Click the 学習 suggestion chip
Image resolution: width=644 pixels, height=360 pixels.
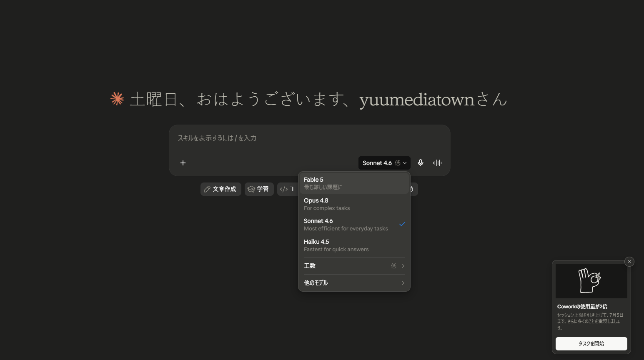coord(259,189)
